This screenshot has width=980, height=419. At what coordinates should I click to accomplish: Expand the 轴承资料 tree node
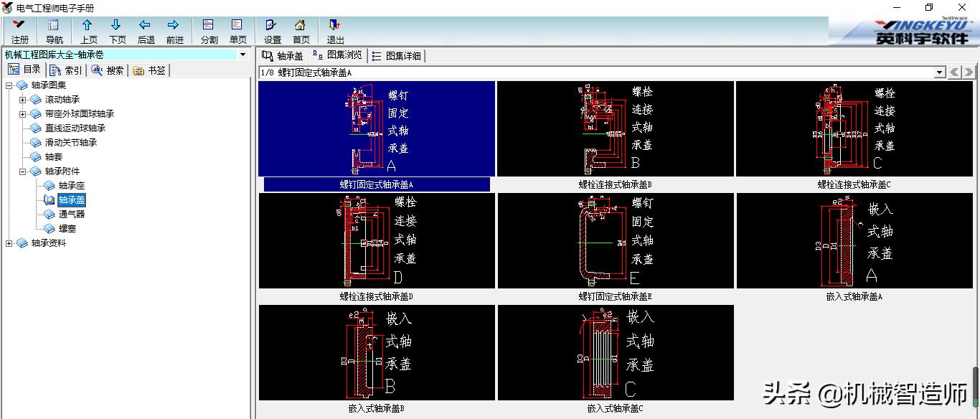pyautogui.click(x=9, y=243)
